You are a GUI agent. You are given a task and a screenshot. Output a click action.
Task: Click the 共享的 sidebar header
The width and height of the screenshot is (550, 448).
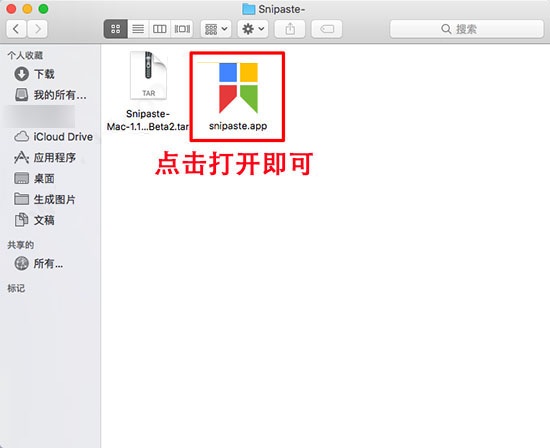(21, 245)
